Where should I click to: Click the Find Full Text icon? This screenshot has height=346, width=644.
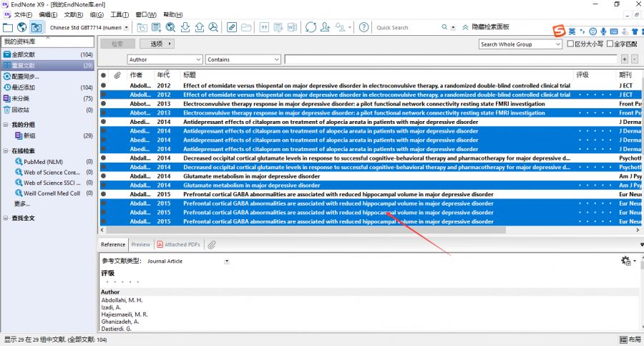tap(213, 27)
